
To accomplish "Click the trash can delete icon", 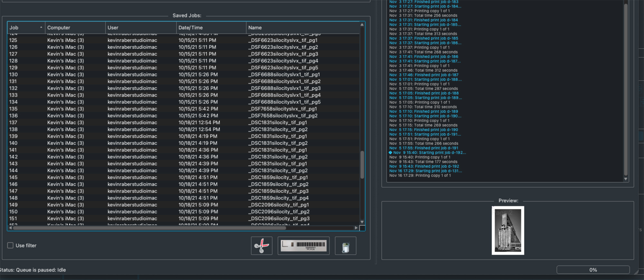I will point(346,246).
